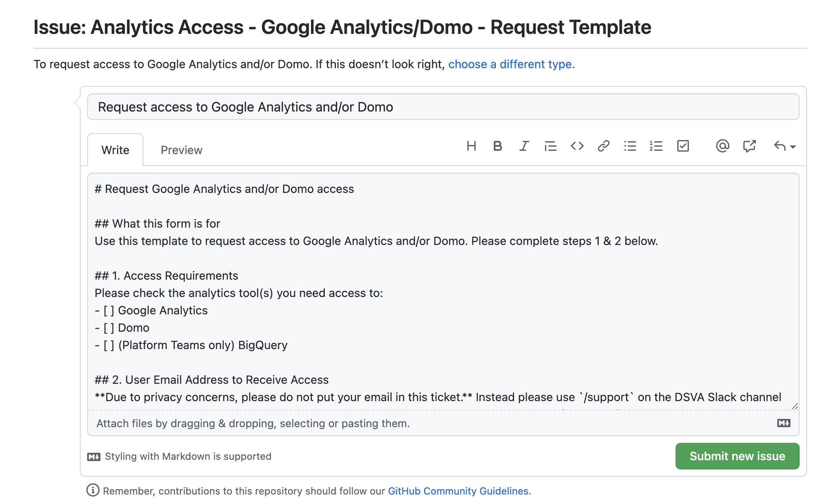Switch to the Preview tab
The image size is (819, 504).
(x=181, y=150)
